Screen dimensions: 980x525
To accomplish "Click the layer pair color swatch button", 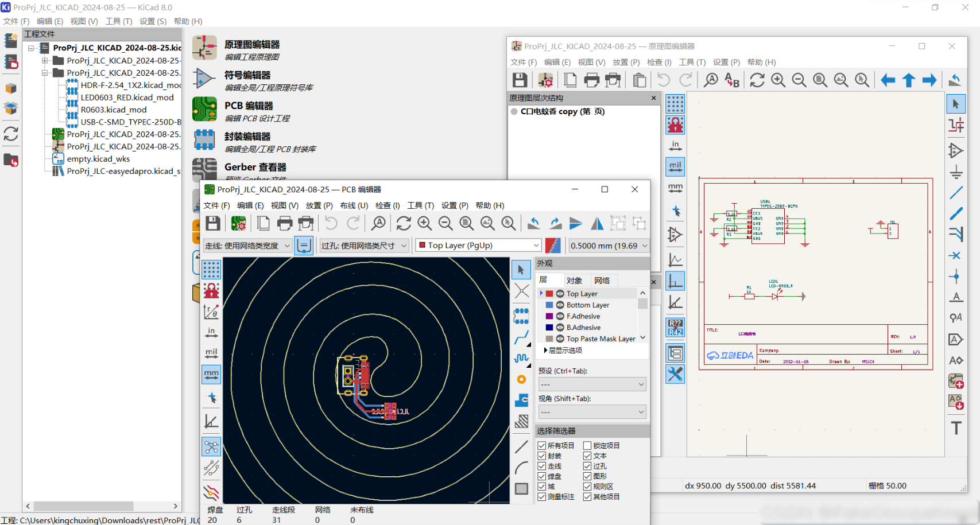I will pos(553,246).
